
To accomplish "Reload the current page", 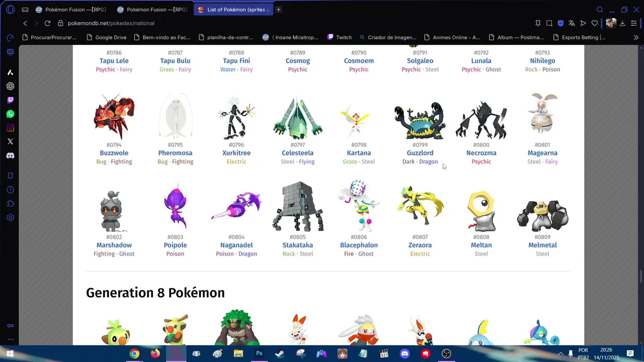I will (x=47, y=23).
